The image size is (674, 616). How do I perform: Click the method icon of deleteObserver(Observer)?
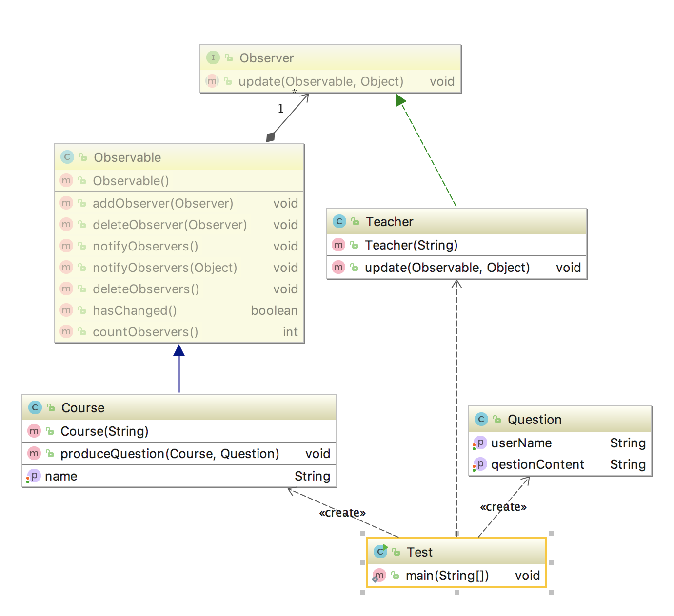pyautogui.click(x=66, y=224)
